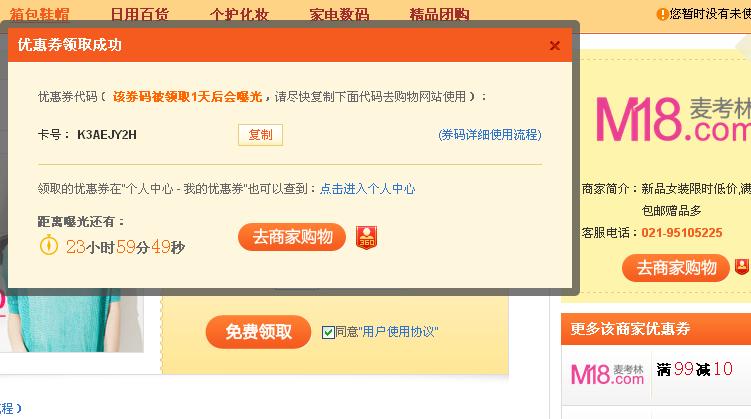Screen dimensions: 751x419
Task: Copy the coupon code with 复制 button
Action: (x=260, y=135)
